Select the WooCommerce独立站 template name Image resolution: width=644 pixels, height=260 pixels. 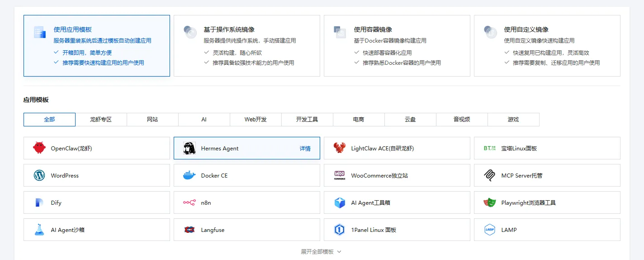point(379,175)
